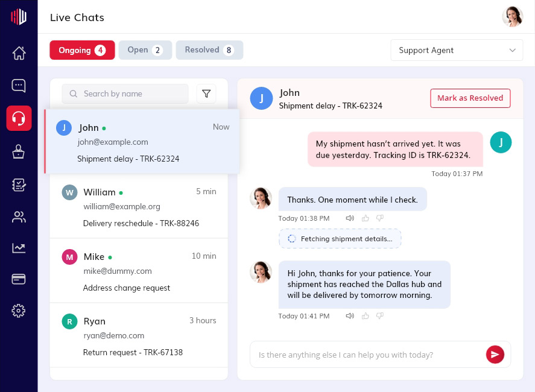Thumbs down the 01:41 PM message

point(380,316)
